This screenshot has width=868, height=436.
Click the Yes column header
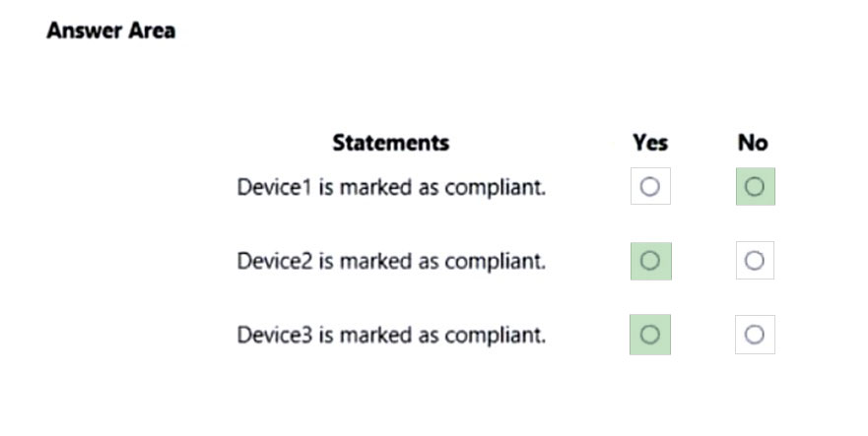pos(650,143)
